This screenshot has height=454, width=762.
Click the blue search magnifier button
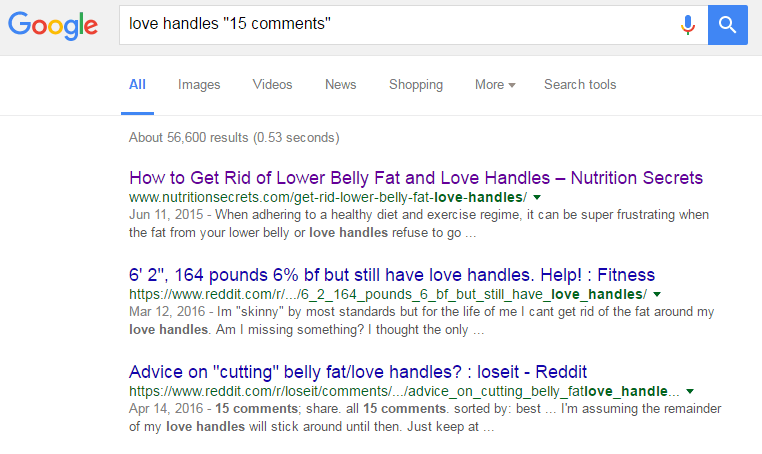(x=727, y=25)
